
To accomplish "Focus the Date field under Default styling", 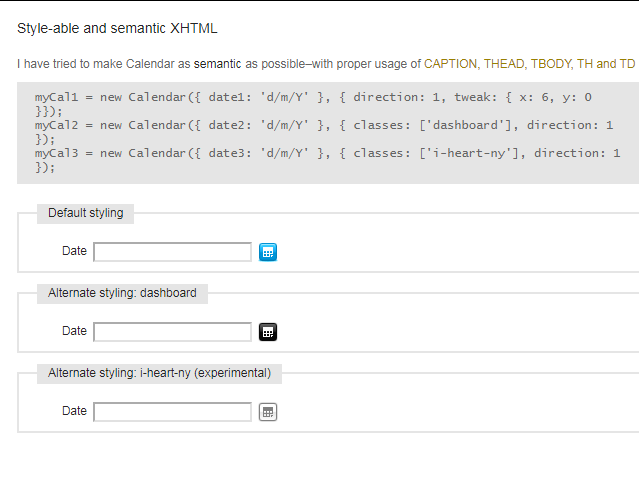I will pyautogui.click(x=172, y=252).
